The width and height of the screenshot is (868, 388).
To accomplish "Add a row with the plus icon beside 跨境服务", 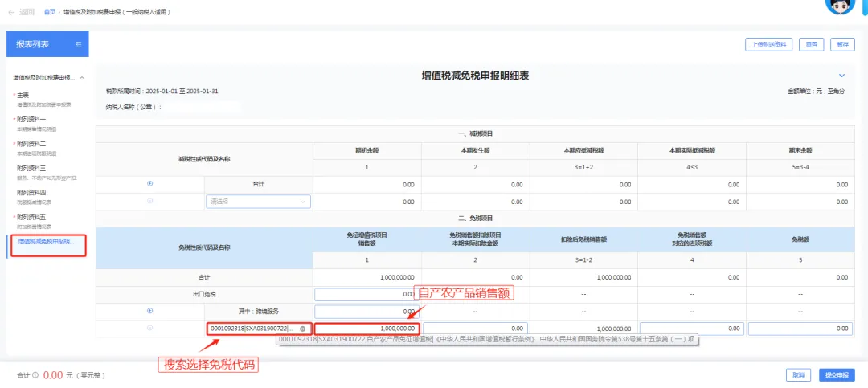I will coord(149,310).
